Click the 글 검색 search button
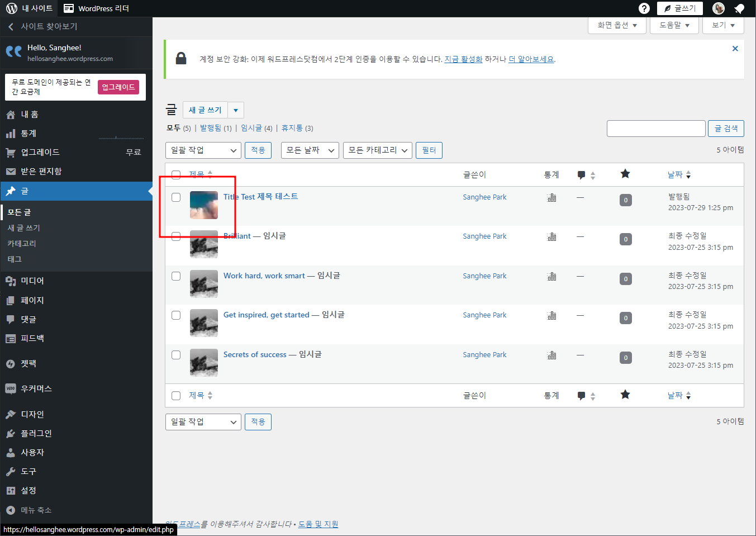 [726, 129]
